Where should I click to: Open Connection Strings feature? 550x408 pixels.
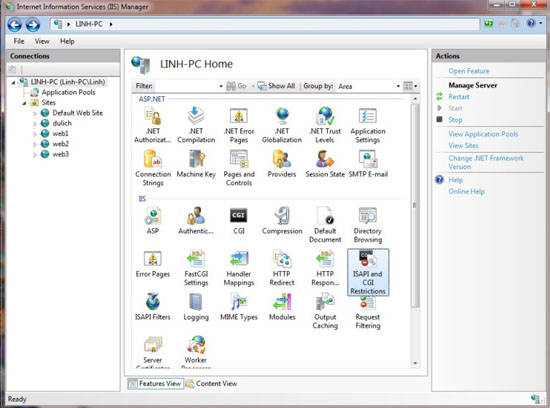153,168
